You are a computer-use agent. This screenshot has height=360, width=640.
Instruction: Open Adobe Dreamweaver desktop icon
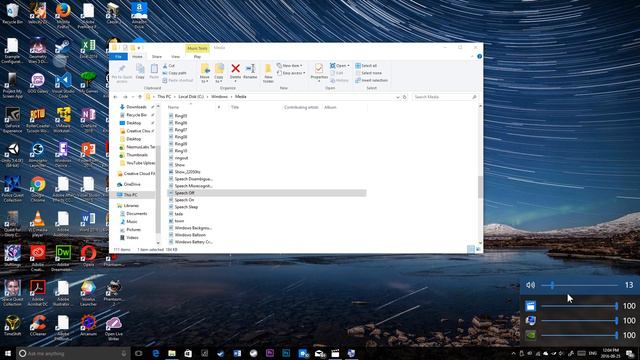(x=63, y=258)
